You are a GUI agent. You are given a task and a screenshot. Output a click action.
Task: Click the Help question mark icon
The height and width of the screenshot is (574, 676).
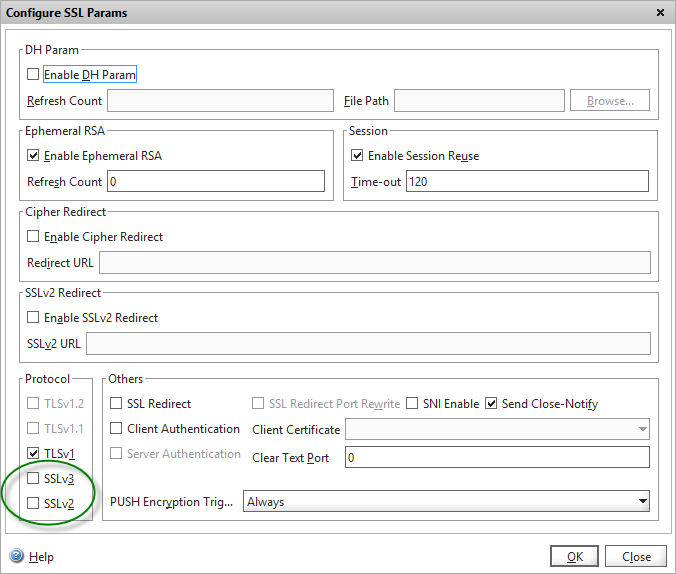[17, 556]
